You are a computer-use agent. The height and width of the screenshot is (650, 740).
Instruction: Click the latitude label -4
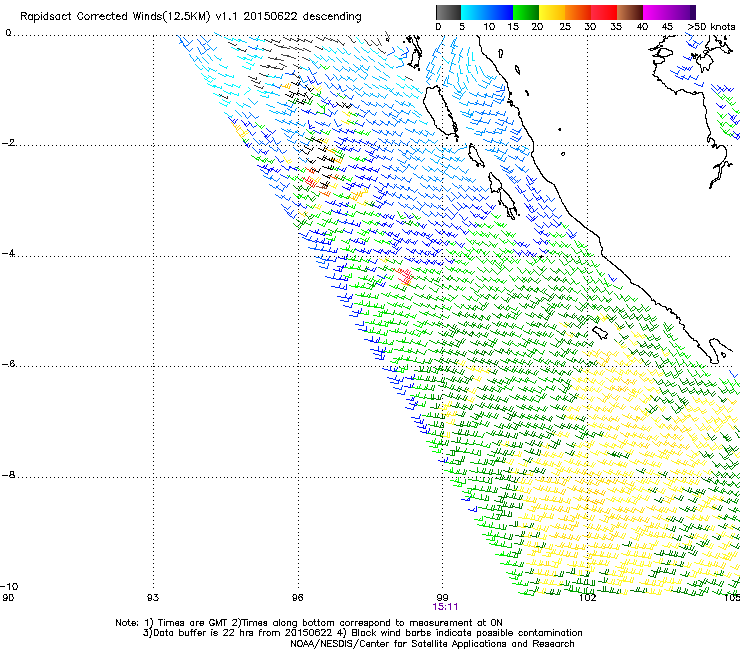[x=8, y=253]
